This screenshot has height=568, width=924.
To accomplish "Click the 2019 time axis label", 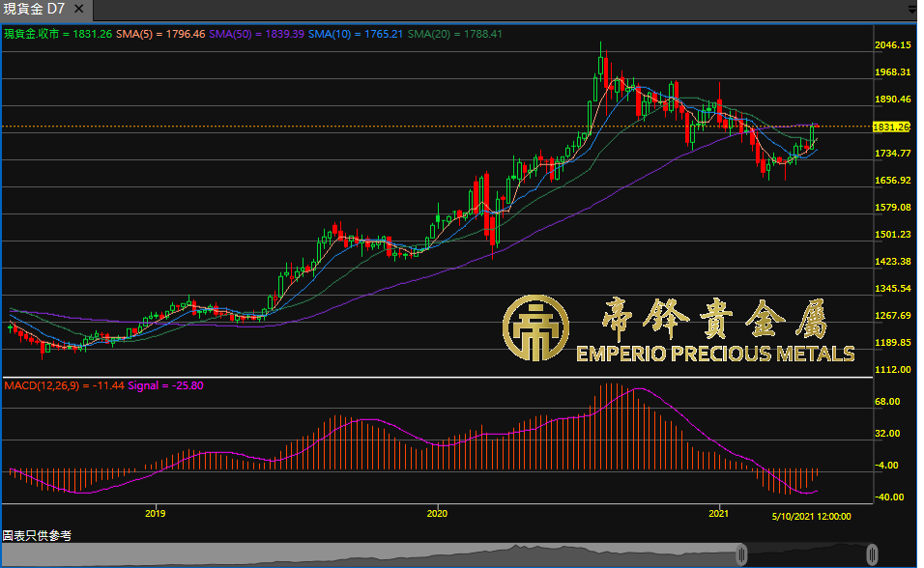I will (x=155, y=514).
